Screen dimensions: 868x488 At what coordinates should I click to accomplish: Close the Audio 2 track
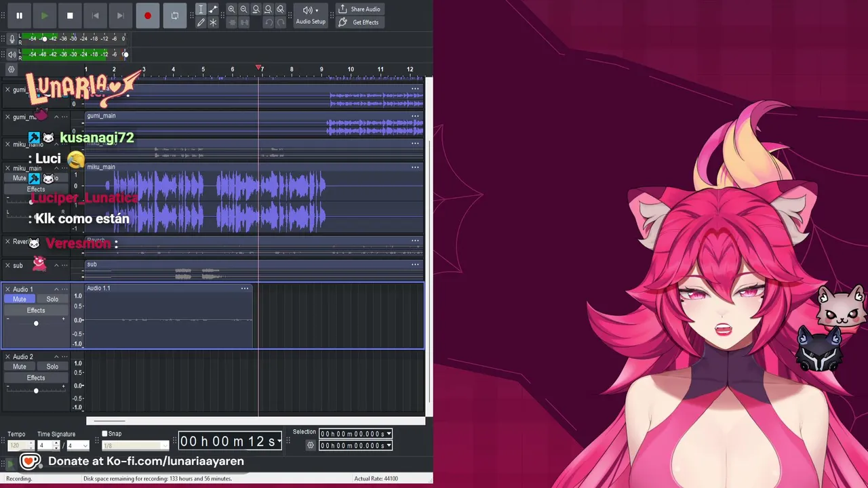pyautogui.click(x=7, y=357)
